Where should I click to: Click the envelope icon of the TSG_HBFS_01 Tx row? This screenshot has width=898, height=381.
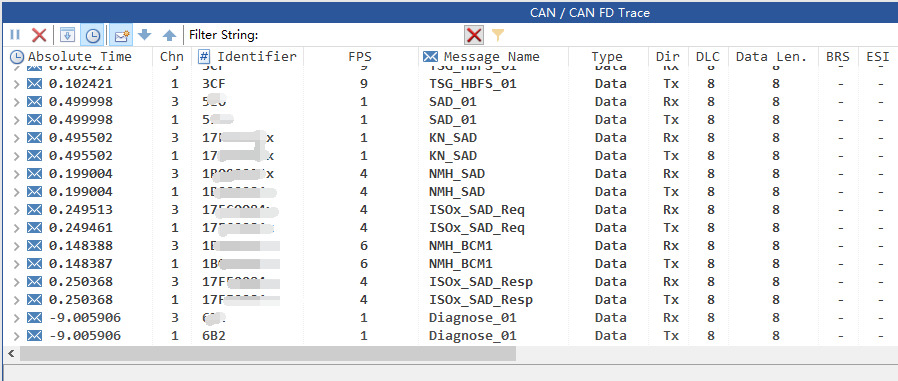pos(35,84)
